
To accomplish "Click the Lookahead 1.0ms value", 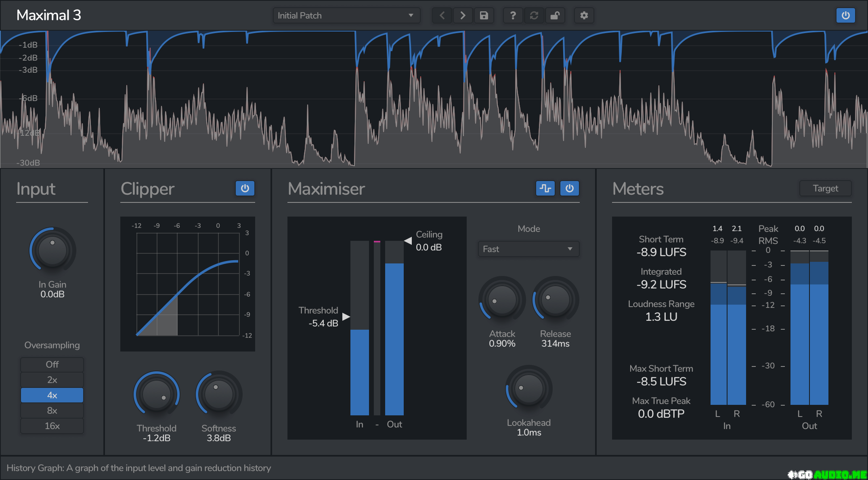I will [529, 433].
